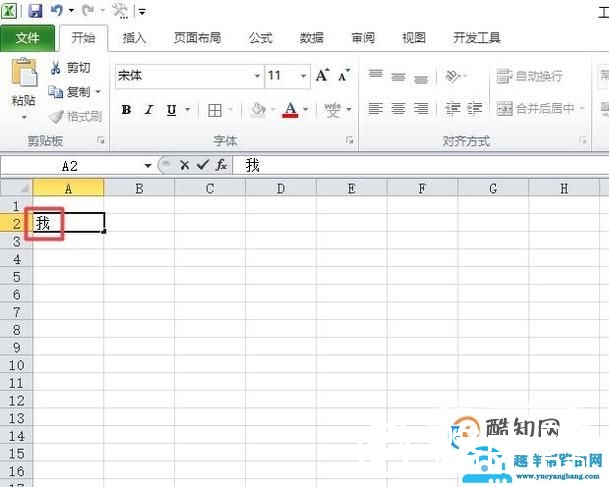Center cell text horizontally
Image resolution: width=609 pixels, height=487 pixels.
coord(398,108)
